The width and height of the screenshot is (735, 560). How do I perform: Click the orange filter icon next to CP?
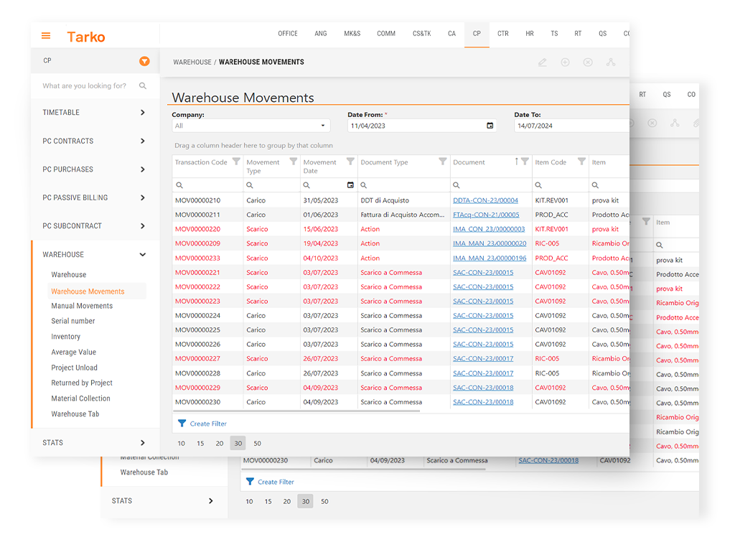point(144,61)
